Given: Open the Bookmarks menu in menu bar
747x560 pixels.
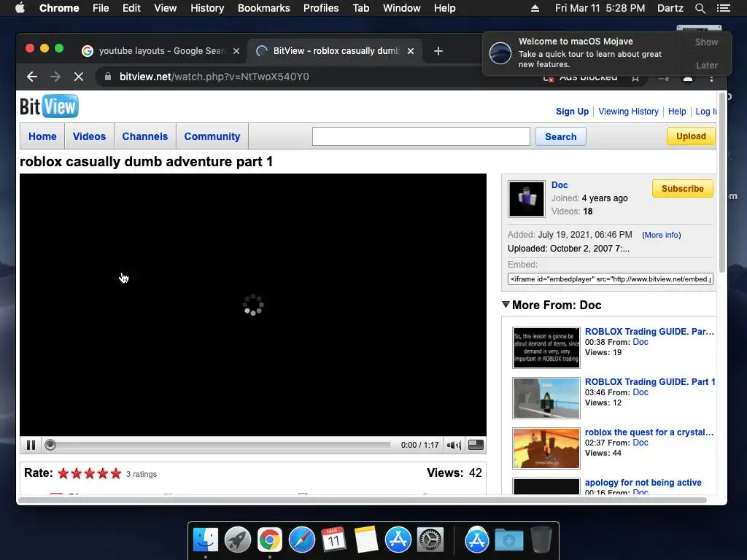Looking at the screenshot, I should point(263,8).
